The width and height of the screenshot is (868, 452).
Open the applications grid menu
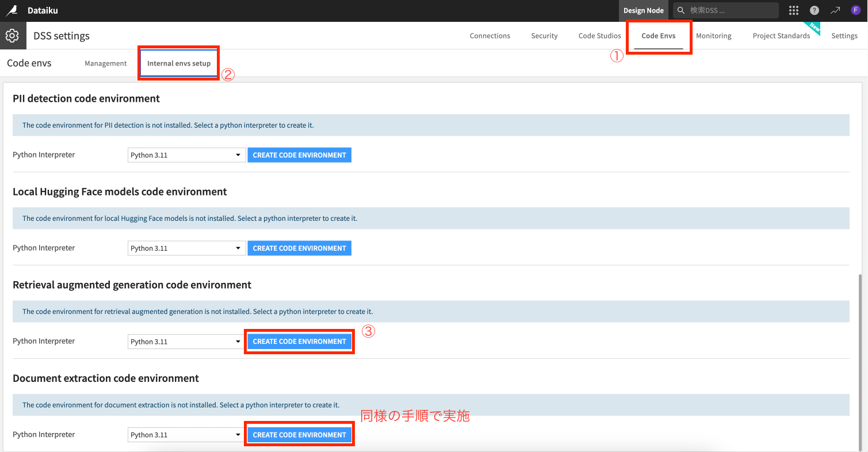point(794,10)
